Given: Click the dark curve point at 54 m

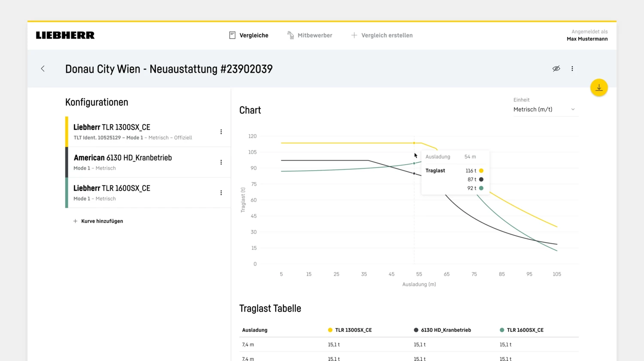Looking at the screenshot, I should pos(414,174).
